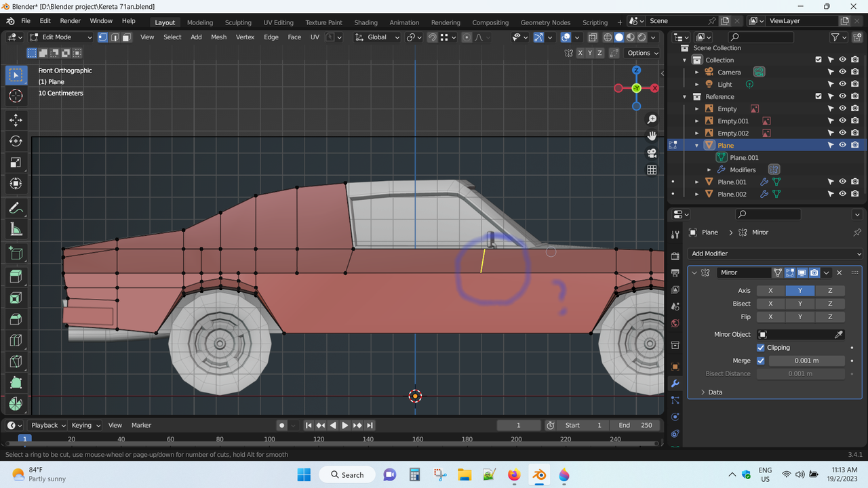This screenshot has height=488, width=868.
Task: Click the Add Modifier button
Action: coord(774,253)
